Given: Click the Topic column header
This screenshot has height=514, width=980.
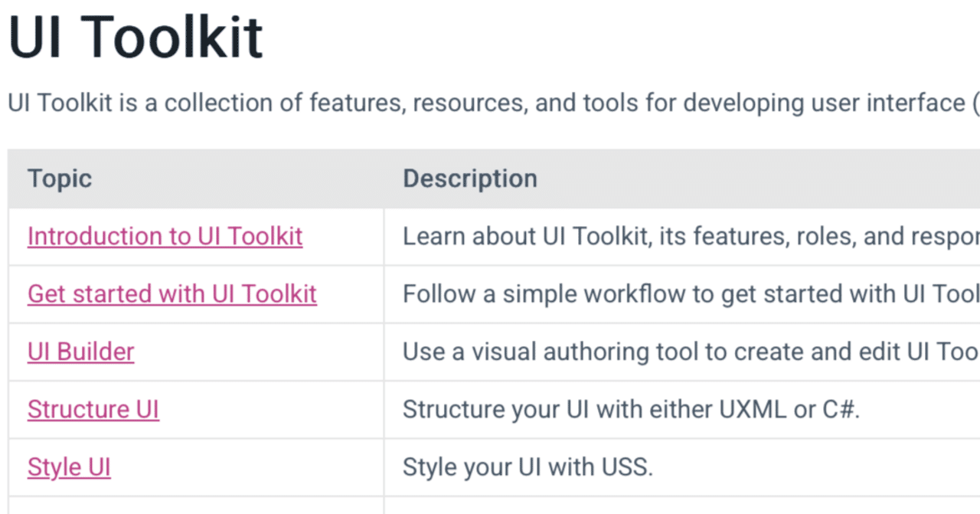Looking at the screenshot, I should pyautogui.click(x=60, y=178).
